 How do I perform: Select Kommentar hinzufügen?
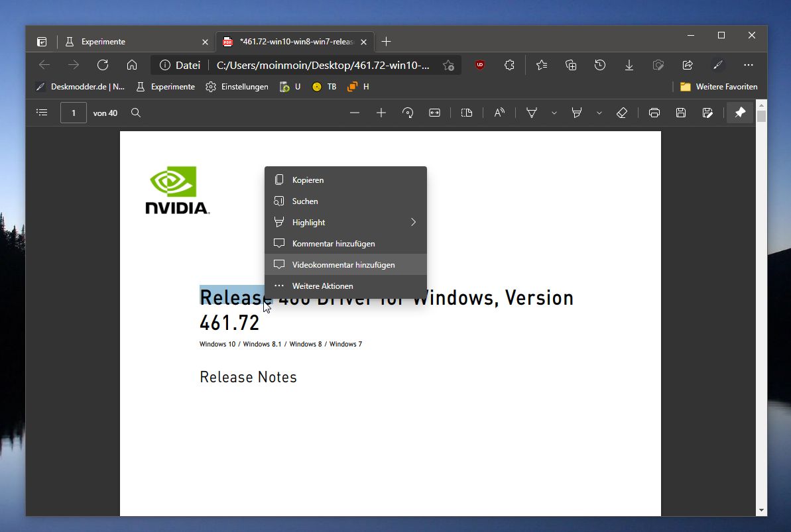[345, 244]
